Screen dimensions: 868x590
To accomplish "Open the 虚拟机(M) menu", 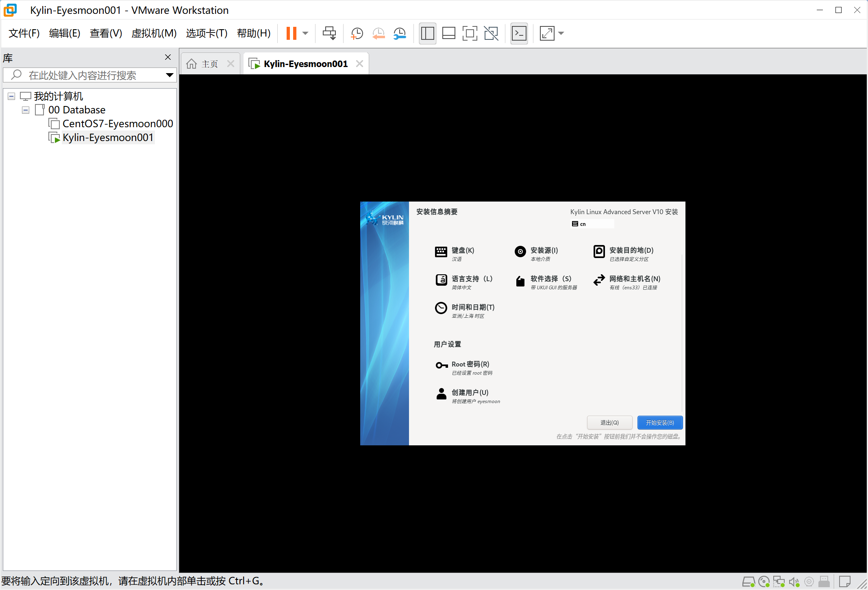I will (154, 33).
